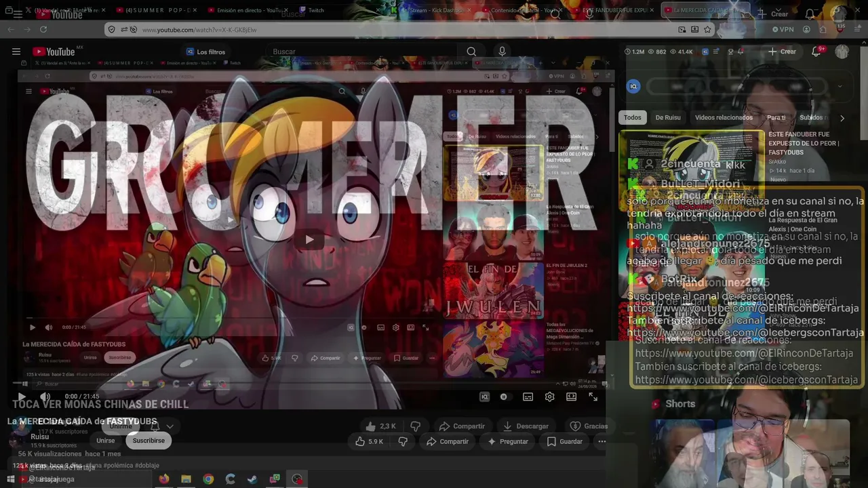
Task: Start voice search with the microphone
Action: point(502,52)
